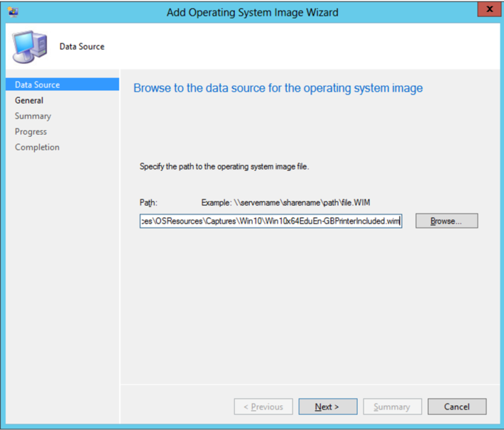Viewport: 504px width, 430px height.
Task: Open the Summary step in the sidebar
Action: (33, 116)
